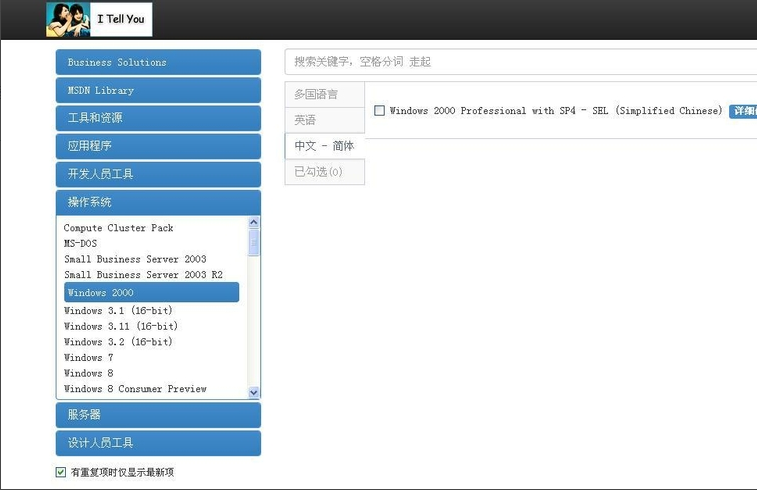The width and height of the screenshot is (757, 490).
Task: Switch to the 多国语言 tab
Action: pyautogui.click(x=324, y=94)
